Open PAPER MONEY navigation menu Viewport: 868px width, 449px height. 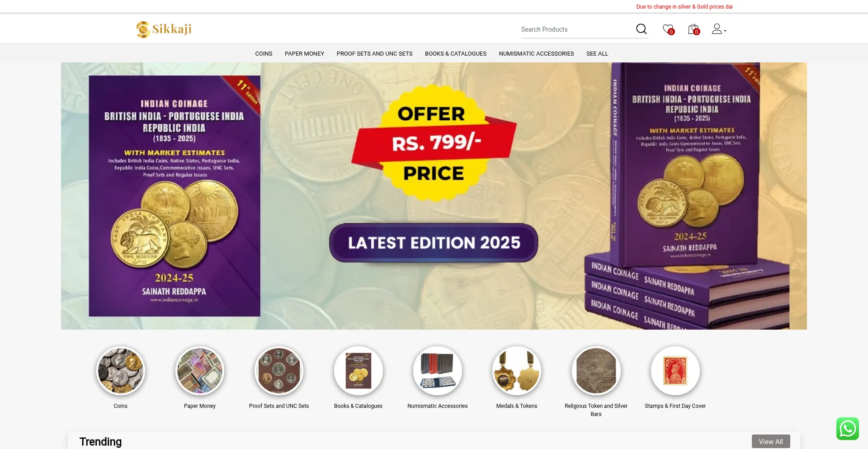coord(304,54)
